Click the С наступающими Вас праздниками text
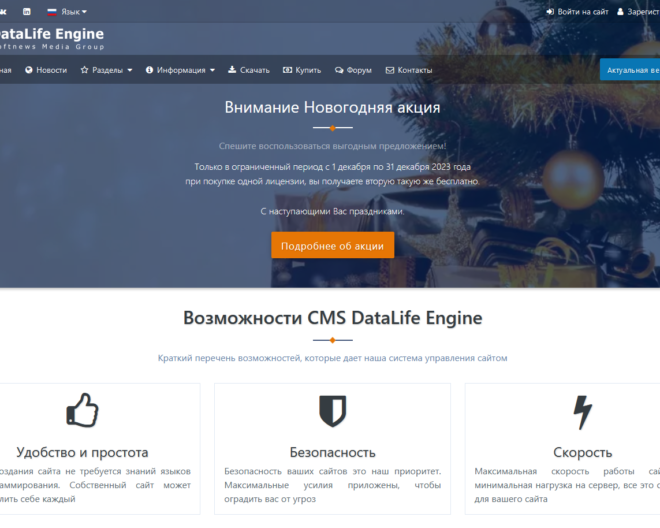 point(333,211)
